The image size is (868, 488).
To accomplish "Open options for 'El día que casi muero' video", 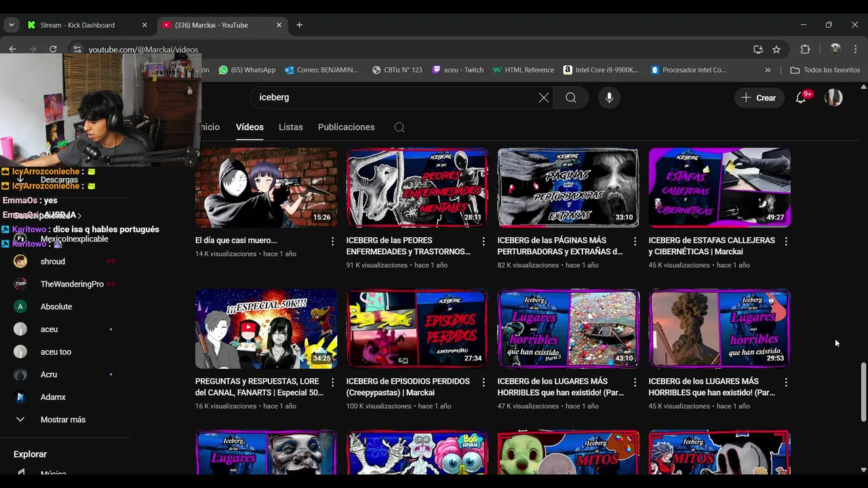I will pos(332,241).
